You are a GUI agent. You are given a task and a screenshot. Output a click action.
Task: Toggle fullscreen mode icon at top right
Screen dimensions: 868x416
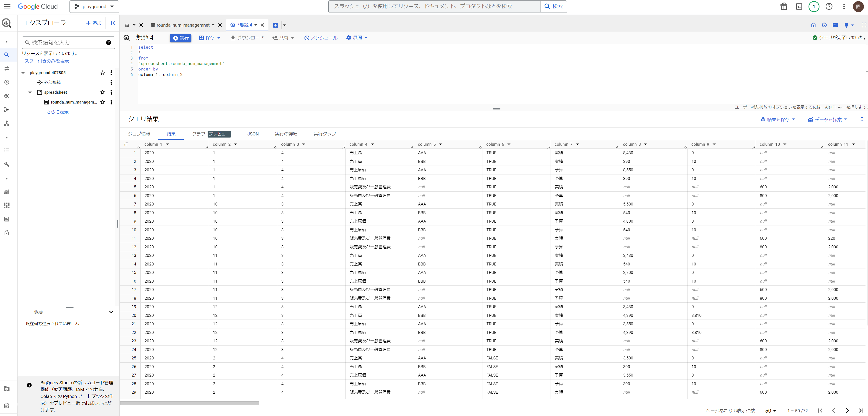tap(864, 25)
